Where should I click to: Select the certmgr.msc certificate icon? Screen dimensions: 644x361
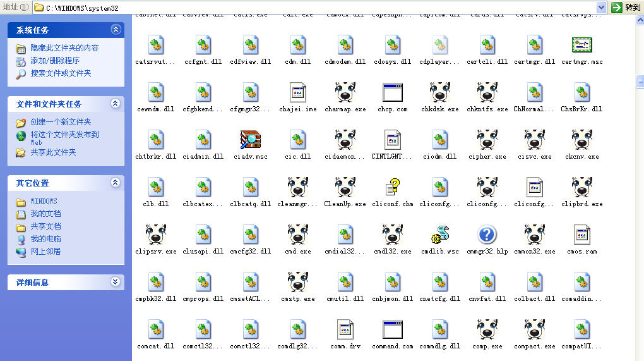click(x=582, y=45)
